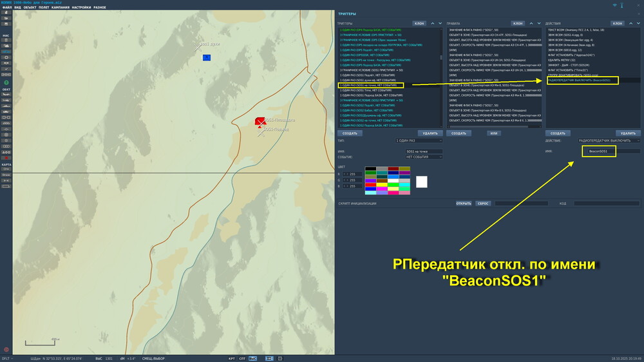Screen dimensions: 644x362
Task: Click КЛОН button in ДЕЙСТВИЯ panel
Action: [618, 23]
